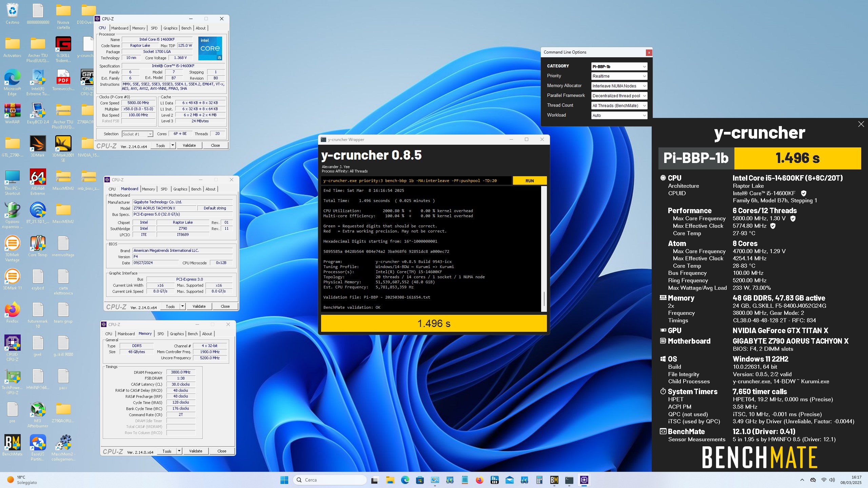Open Mail app from taskbar
The height and width of the screenshot is (488, 868).
[509, 480]
